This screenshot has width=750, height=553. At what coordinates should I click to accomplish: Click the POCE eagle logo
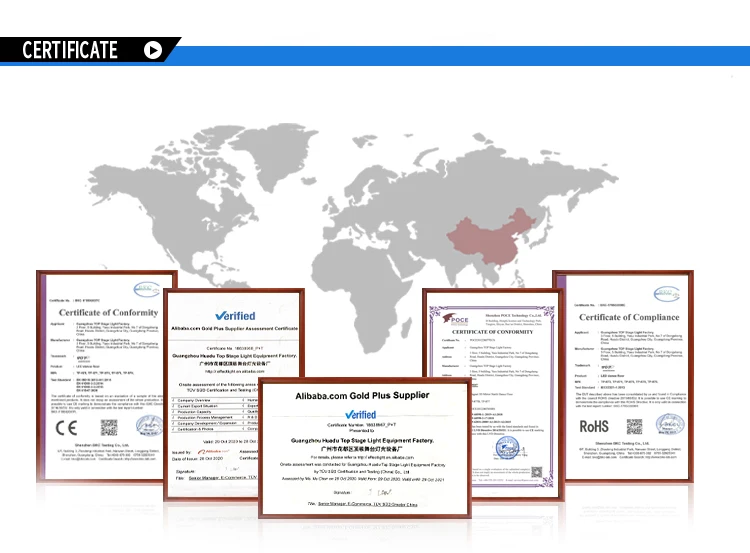(455, 319)
